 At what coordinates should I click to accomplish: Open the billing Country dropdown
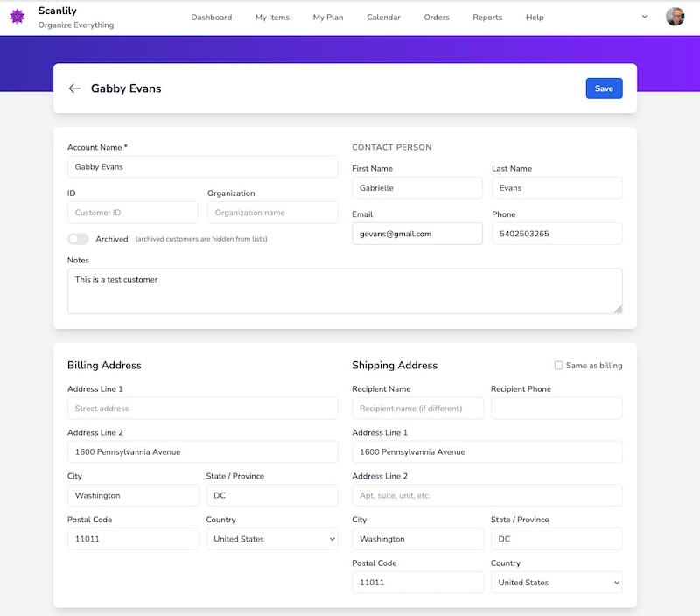[x=272, y=539]
